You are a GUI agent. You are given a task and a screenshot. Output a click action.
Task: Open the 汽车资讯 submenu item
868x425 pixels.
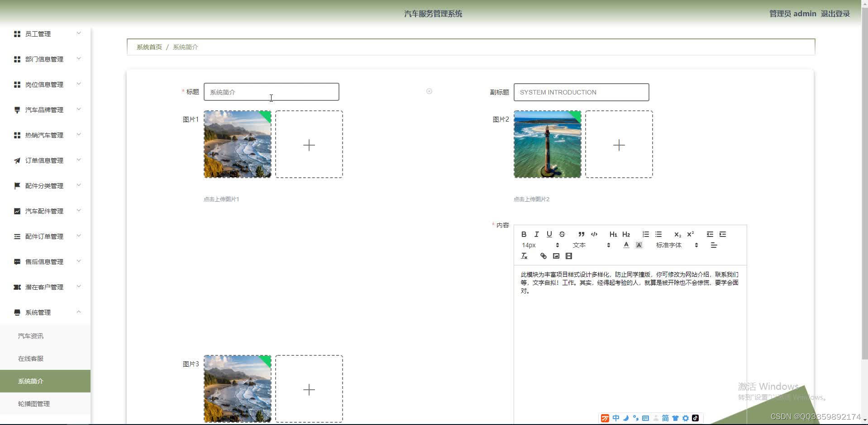coord(45,336)
